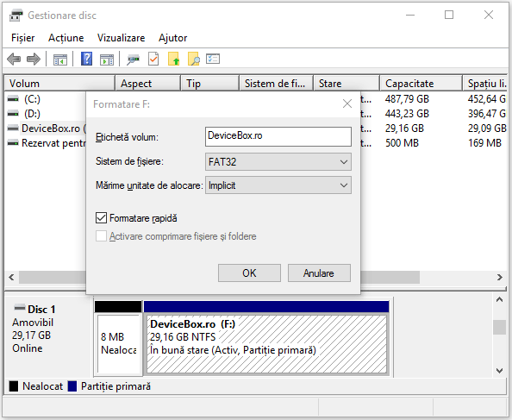Toggle the show/hide console tree icon
Image resolution: width=512 pixels, height=420 pixels.
tap(60, 60)
